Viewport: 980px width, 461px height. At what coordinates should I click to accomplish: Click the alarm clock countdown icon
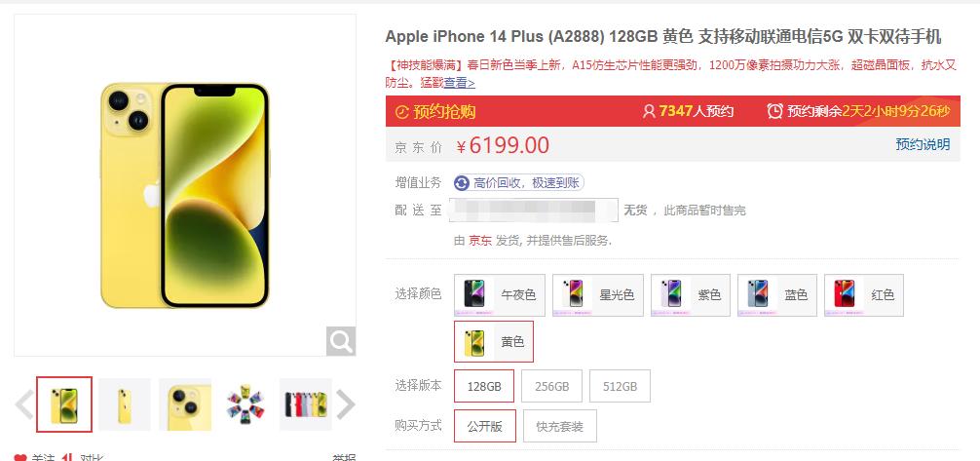(775, 111)
